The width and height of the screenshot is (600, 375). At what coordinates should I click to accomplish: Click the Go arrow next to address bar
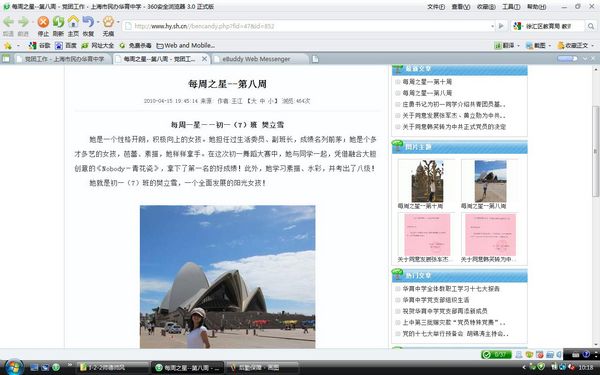click(501, 26)
